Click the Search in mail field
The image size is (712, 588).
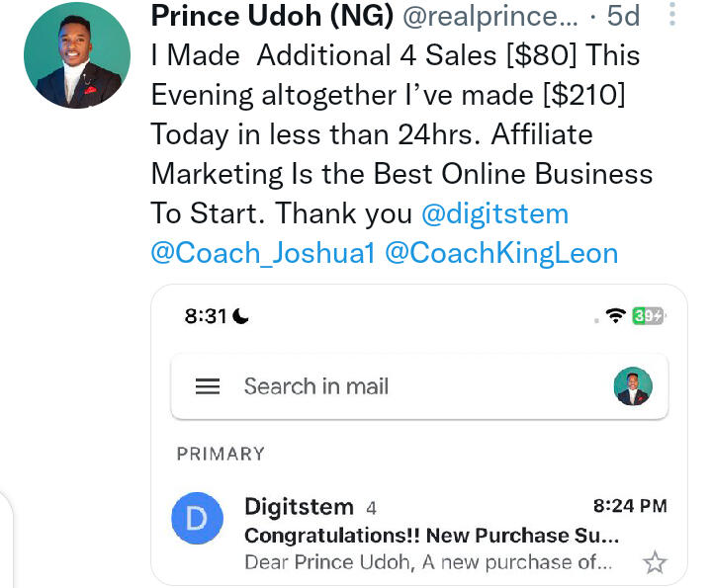(x=316, y=386)
